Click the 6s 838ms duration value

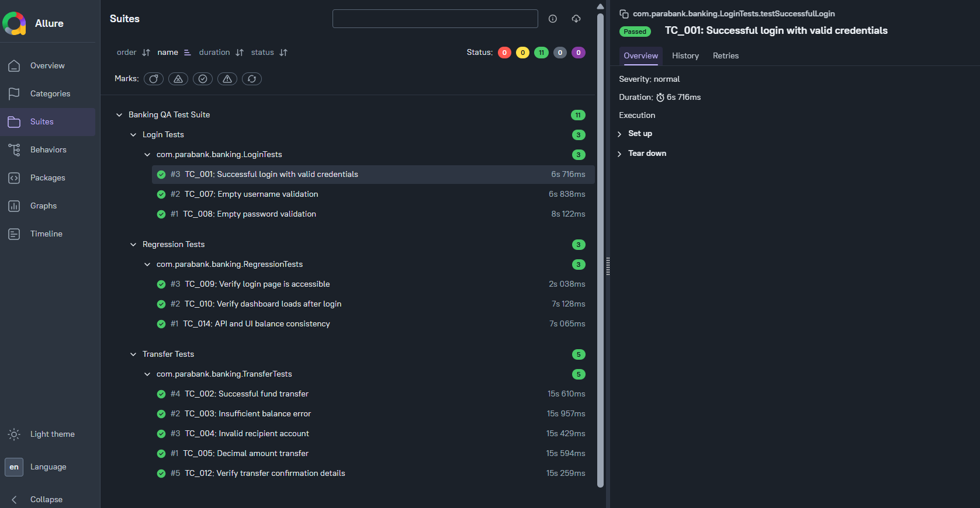pyautogui.click(x=567, y=194)
